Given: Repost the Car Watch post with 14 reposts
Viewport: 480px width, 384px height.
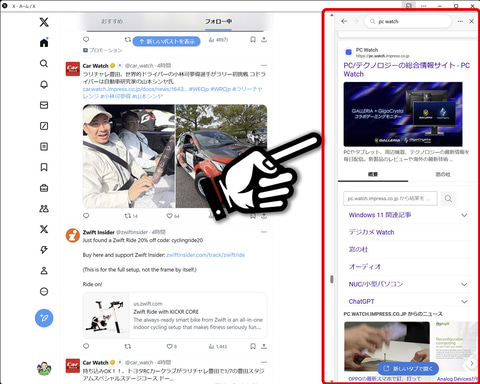Looking at the screenshot, I should click(x=131, y=216).
